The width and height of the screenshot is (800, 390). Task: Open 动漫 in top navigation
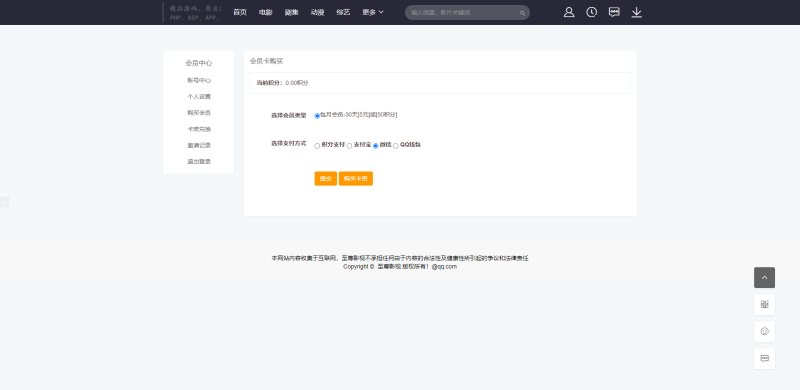click(x=317, y=12)
